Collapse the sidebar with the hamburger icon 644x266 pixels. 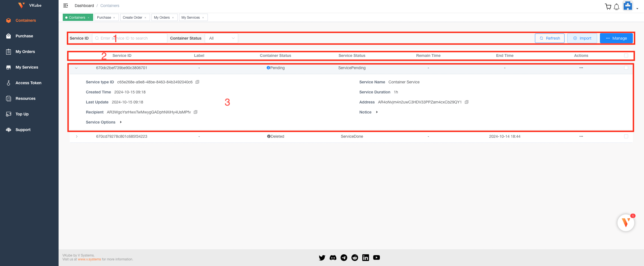tap(66, 6)
